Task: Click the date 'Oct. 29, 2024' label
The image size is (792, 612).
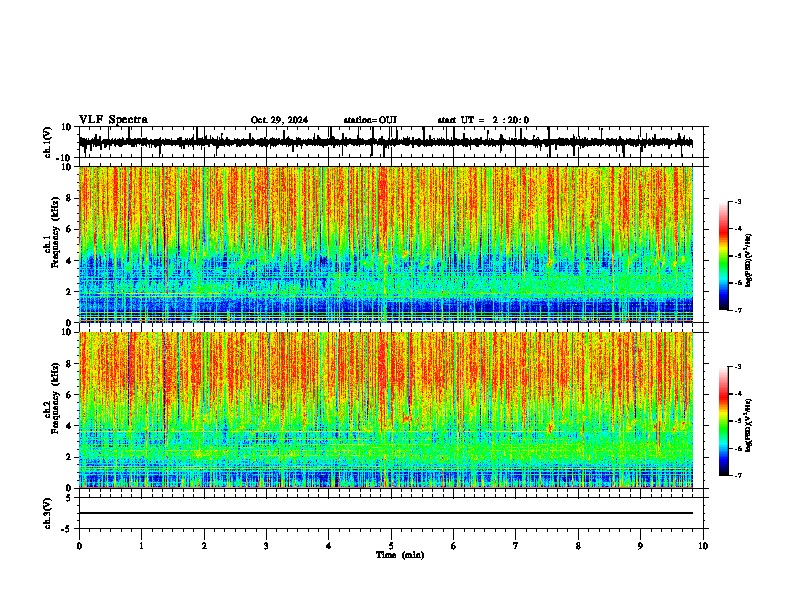Action: pos(279,120)
